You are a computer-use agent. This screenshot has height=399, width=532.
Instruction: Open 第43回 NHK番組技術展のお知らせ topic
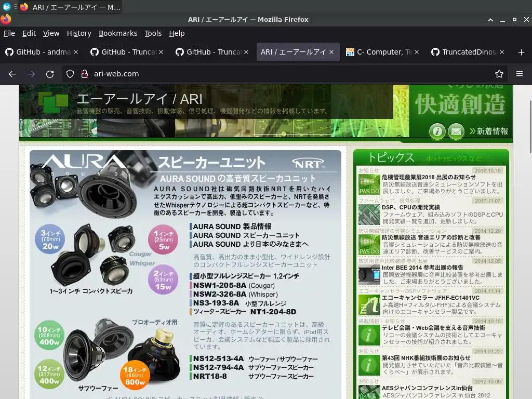tap(426, 358)
